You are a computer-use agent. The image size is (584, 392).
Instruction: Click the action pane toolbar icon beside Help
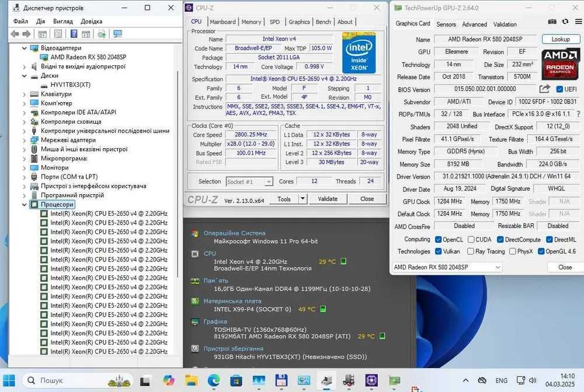86,34
